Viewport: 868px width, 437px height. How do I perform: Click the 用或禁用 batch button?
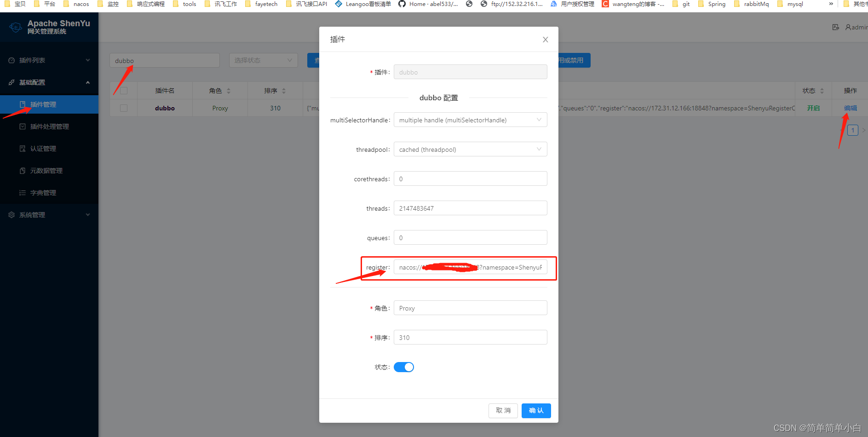tap(574, 60)
